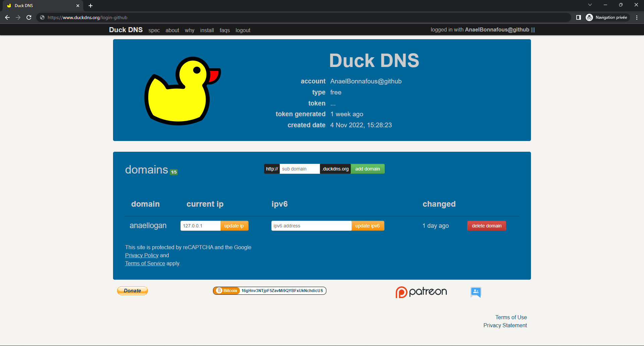Open the why page

click(x=190, y=30)
